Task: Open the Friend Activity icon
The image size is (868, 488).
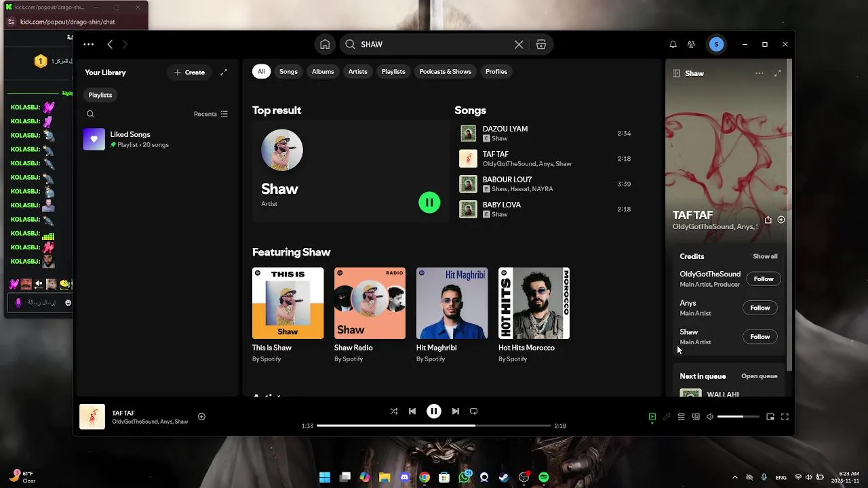Action: pyautogui.click(x=691, y=44)
